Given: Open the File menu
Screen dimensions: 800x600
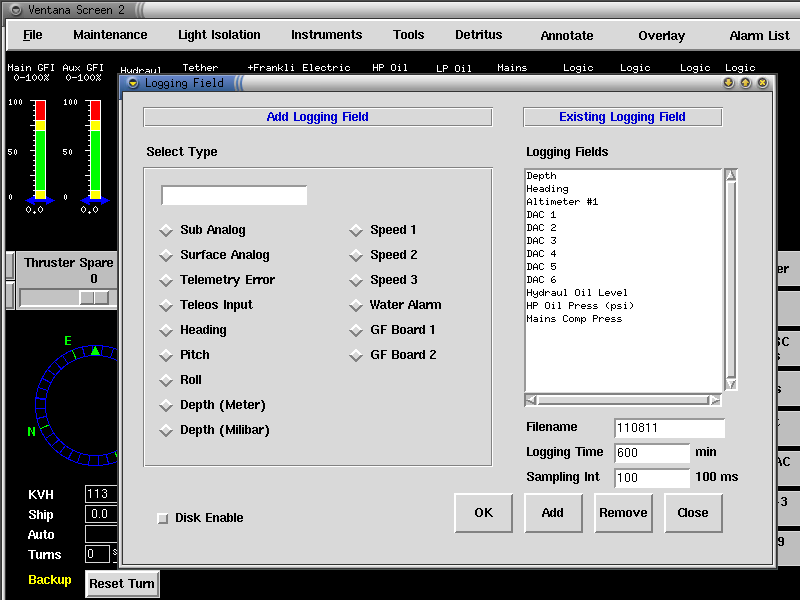Looking at the screenshot, I should 33,35.
